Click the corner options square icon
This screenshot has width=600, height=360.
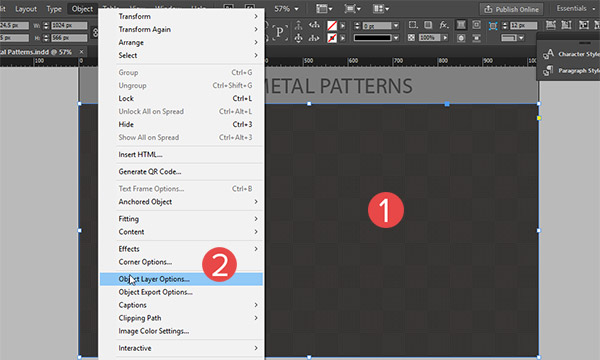(x=493, y=26)
